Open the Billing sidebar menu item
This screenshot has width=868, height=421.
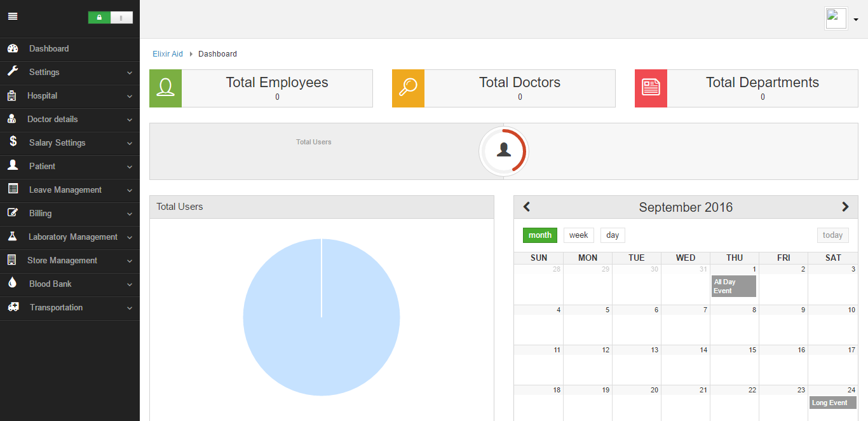tap(39, 213)
